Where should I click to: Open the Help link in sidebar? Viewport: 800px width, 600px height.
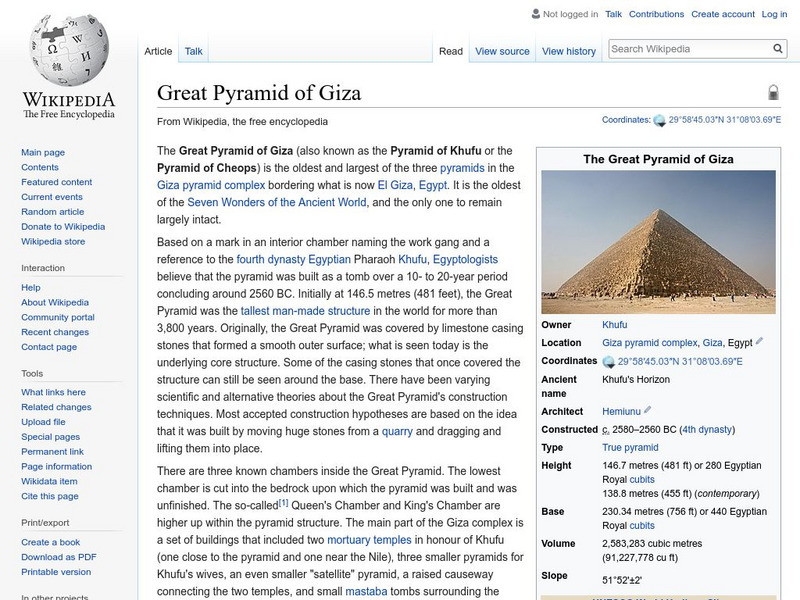pyautogui.click(x=31, y=287)
